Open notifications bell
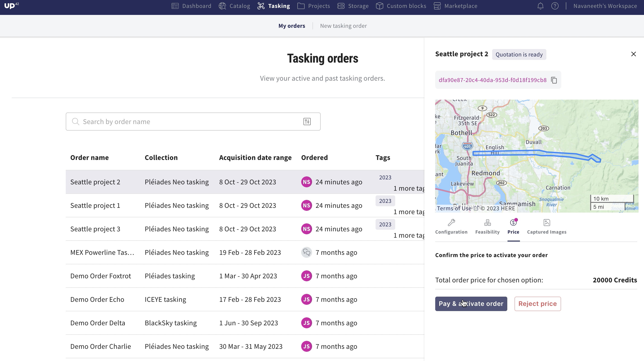Viewport: 644px width, 361px height. click(x=540, y=6)
